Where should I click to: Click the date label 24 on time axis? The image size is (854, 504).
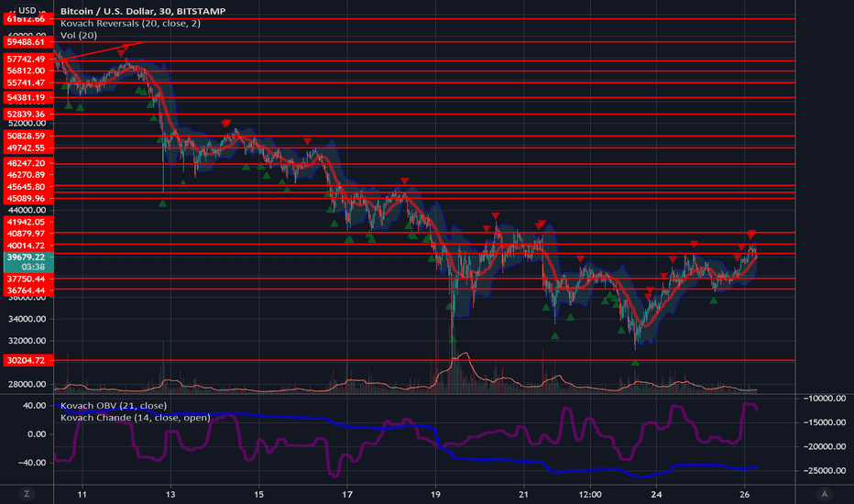(656, 494)
